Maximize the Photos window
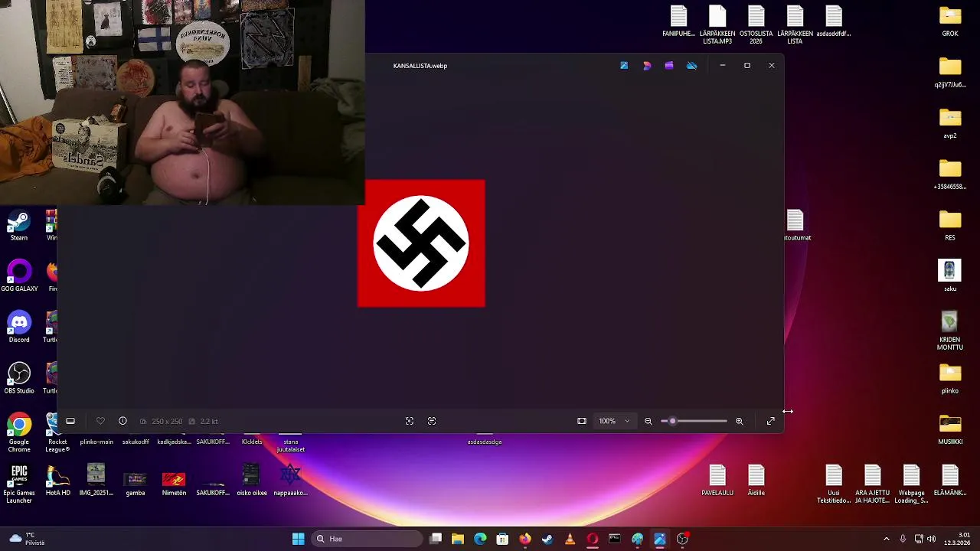This screenshot has width=980, height=551. [x=747, y=66]
